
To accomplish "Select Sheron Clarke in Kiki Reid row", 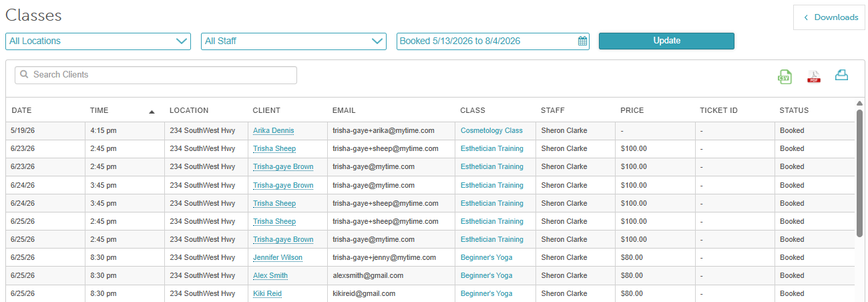I will pos(564,294).
